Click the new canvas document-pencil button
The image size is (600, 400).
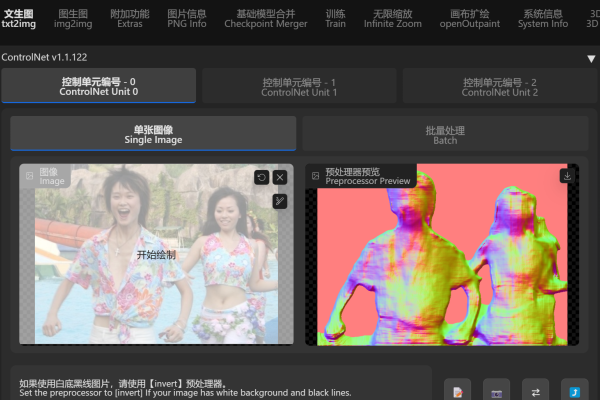pyautogui.click(x=458, y=391)
